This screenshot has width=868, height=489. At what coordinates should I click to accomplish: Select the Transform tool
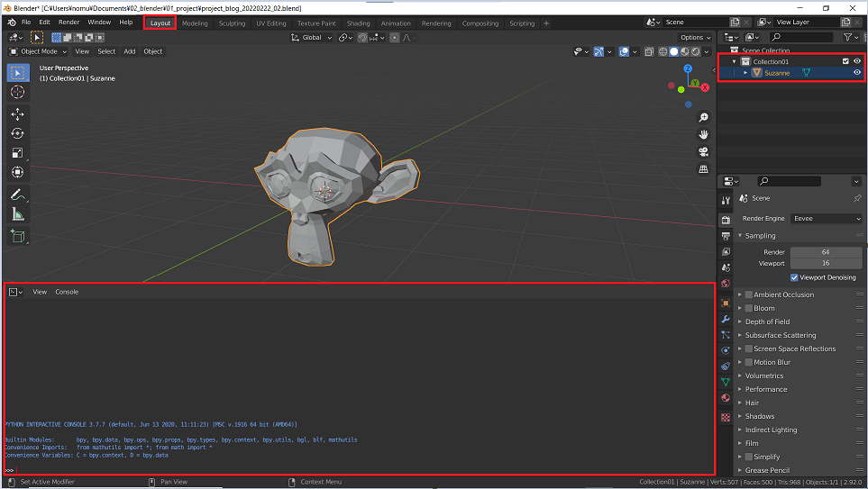click(x=18, y=173)
